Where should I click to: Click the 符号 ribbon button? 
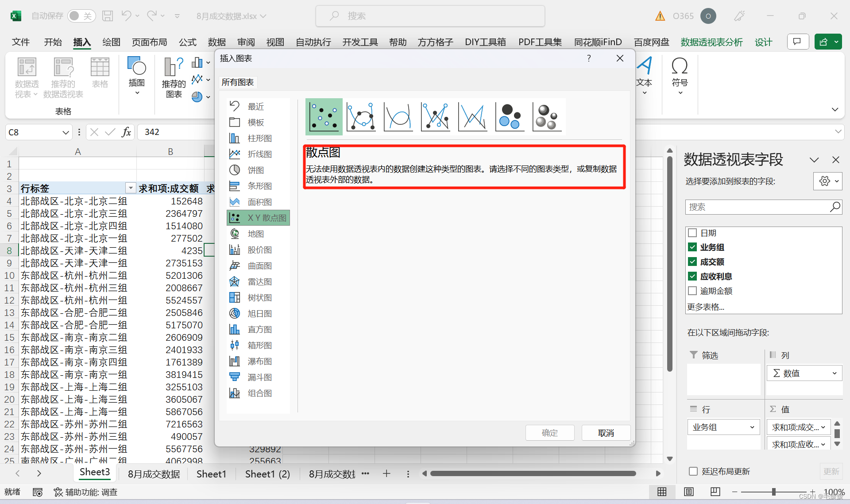tap(680, 76)
